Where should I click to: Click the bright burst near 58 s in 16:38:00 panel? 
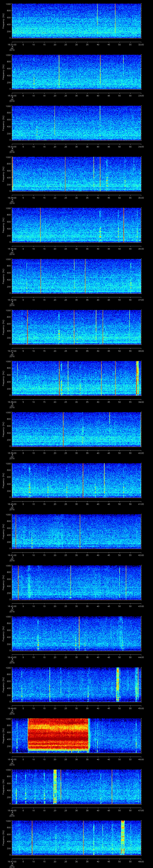pyautogui.click(x=137, y=378)
